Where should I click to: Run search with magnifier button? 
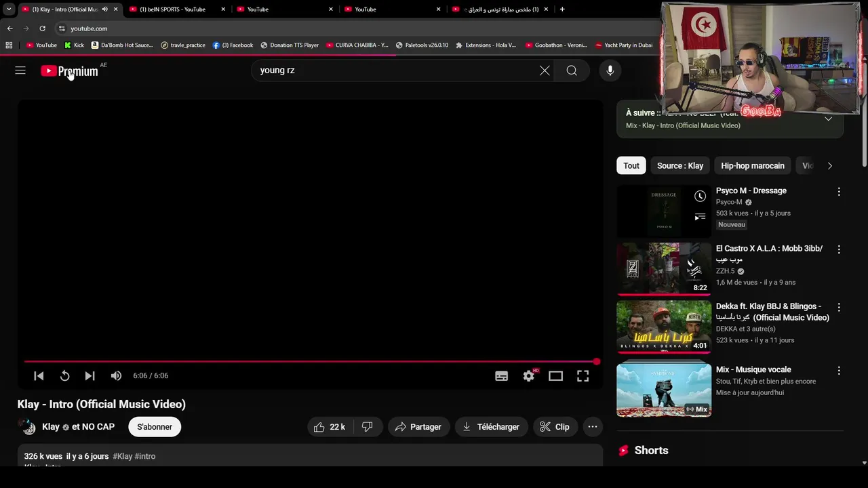[x=572, y=70]
